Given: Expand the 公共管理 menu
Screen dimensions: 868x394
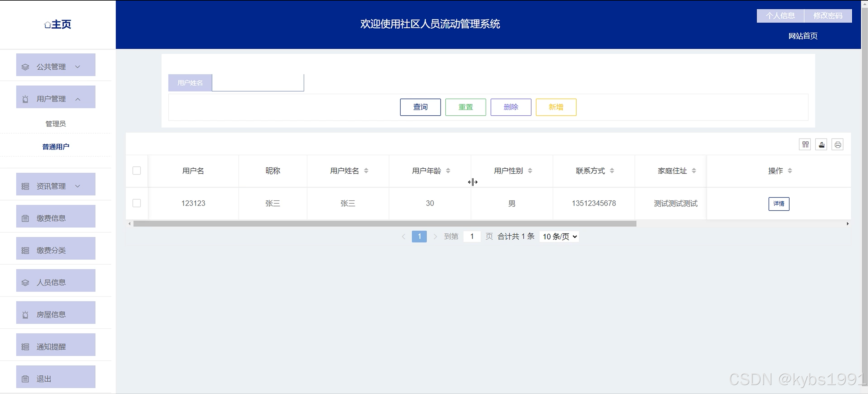Looking at the screenshot, I should pyautogui.click(x=55, y=66).
